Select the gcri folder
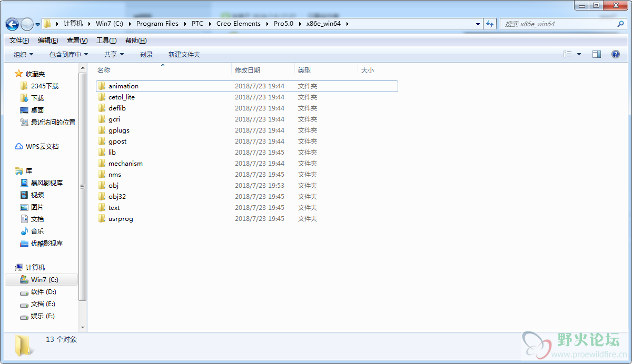Viewport: 632px width, 364px height. coord(246,119)
